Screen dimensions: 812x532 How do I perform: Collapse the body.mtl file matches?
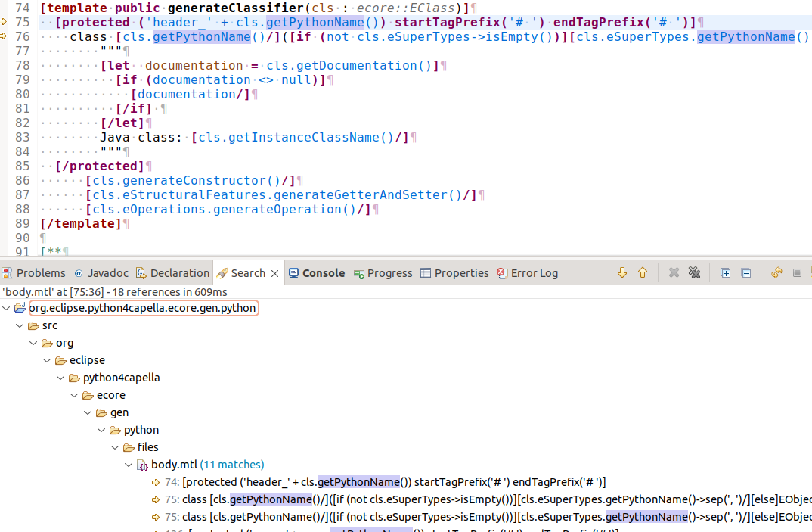pyautogui.click(x=129, y=465)
